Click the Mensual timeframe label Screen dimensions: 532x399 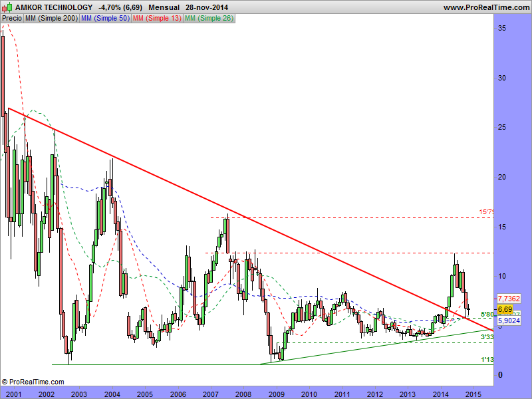tap(164, 7)
